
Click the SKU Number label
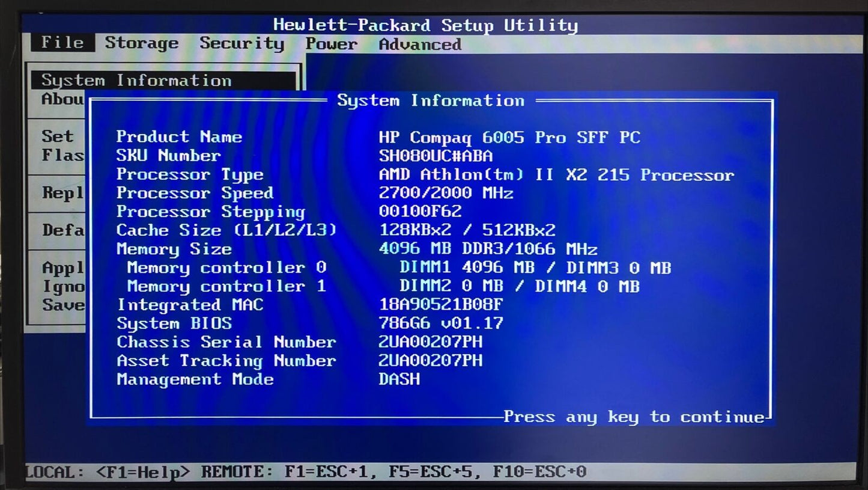(x=168, y=156)
